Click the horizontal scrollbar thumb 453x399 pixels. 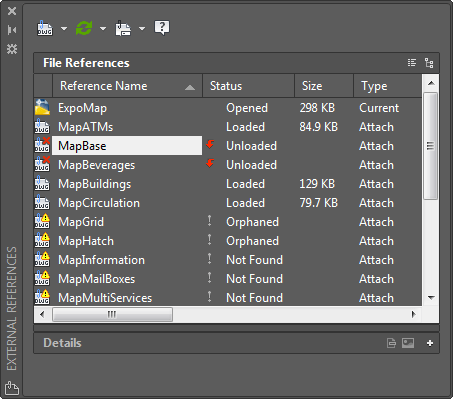(x=112, y=314)
